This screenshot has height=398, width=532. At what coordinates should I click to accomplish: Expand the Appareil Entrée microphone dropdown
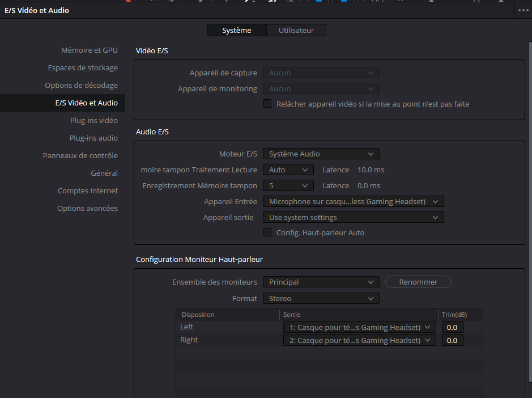point(353,201)
